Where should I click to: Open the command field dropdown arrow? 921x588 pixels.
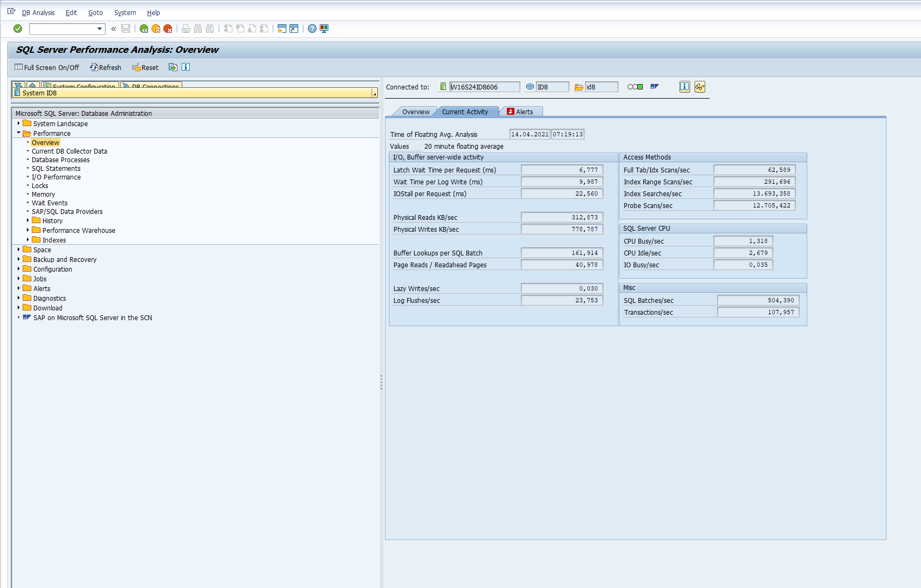click(x=99, y=29)
